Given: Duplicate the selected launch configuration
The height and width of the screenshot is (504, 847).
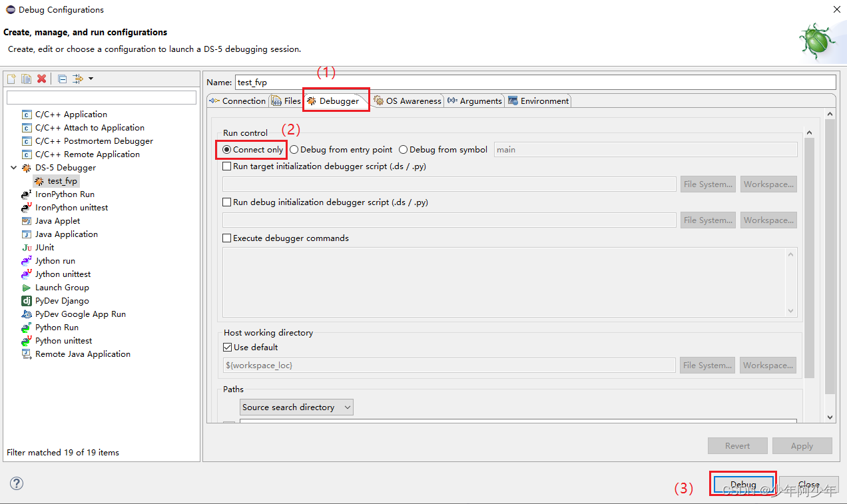Looking at the screenshot, I should pos(26,78).
